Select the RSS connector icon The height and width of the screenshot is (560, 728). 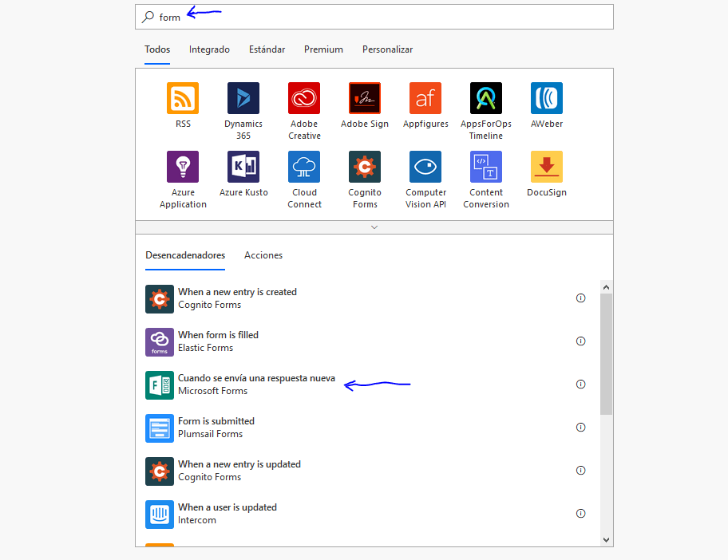click(183, 98)
